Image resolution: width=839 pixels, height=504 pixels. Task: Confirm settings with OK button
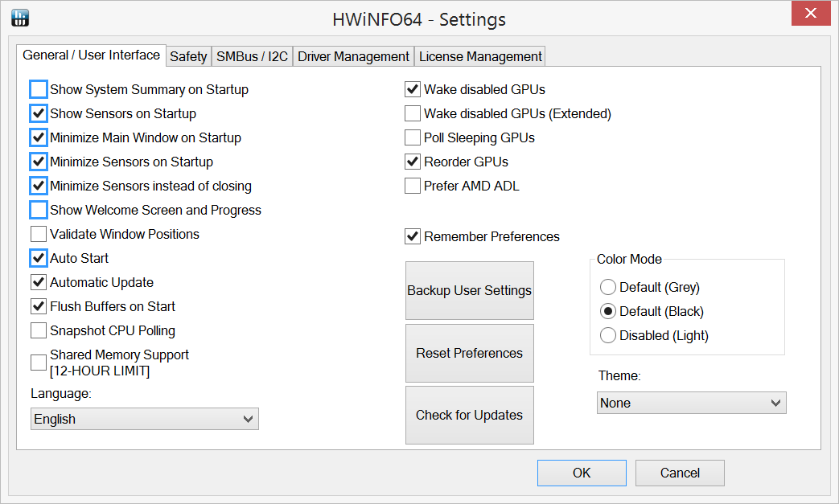coord(582,473)
